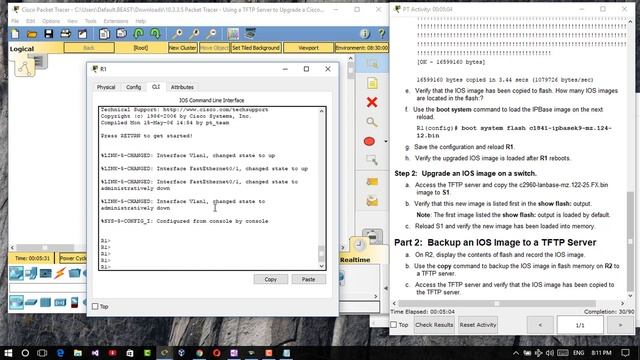Open a file with the folder icon
This screenshot has height=360, width=640.
coord(32,34)
